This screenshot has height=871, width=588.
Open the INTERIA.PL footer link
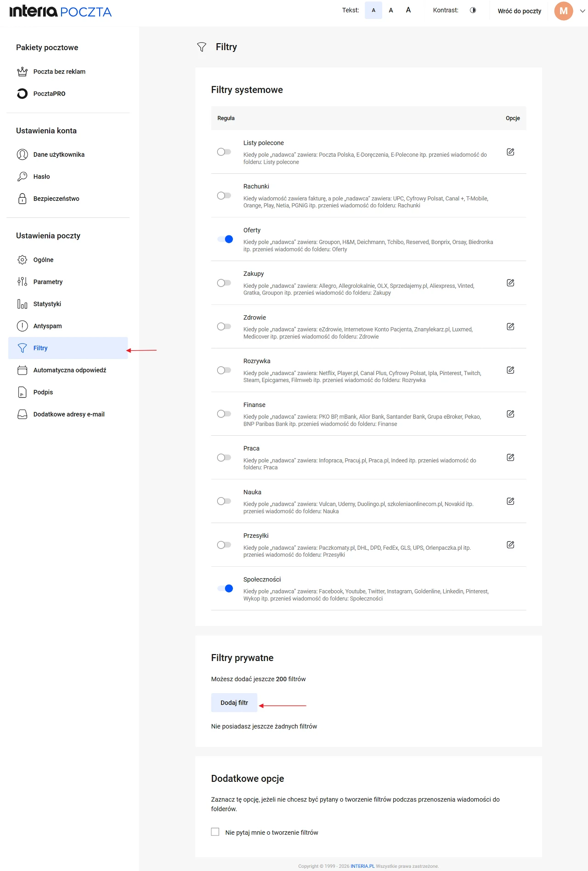click(x=362, y=866)
